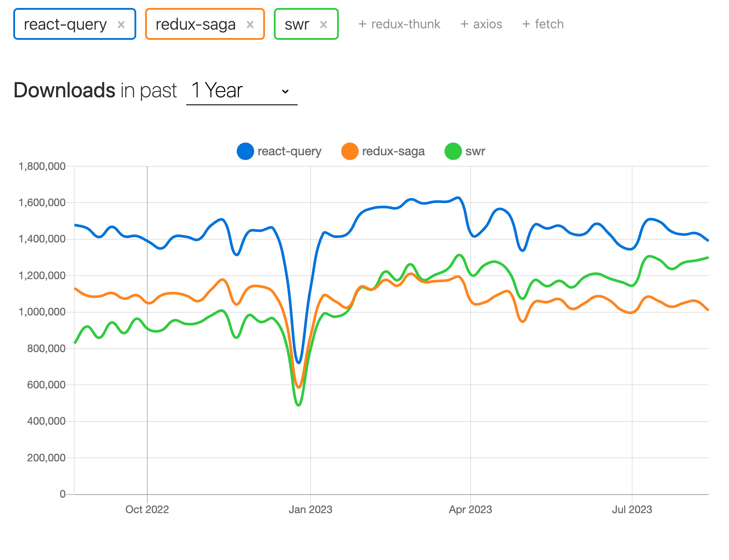Select the redux-saga package tag text
This screenshot has height=560, width=729.
pyautogui.click(x=196, y=24)
